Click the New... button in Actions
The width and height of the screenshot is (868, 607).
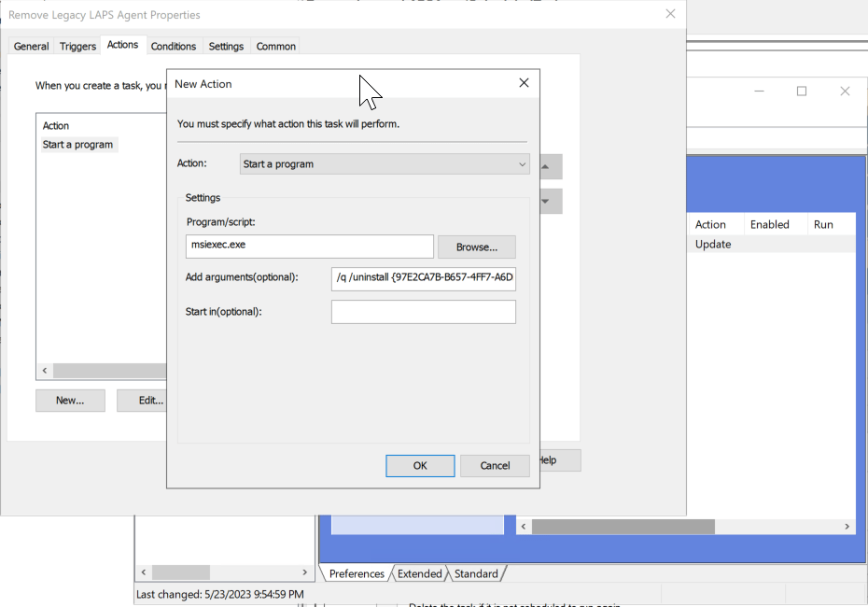click(x=70, y=401)
